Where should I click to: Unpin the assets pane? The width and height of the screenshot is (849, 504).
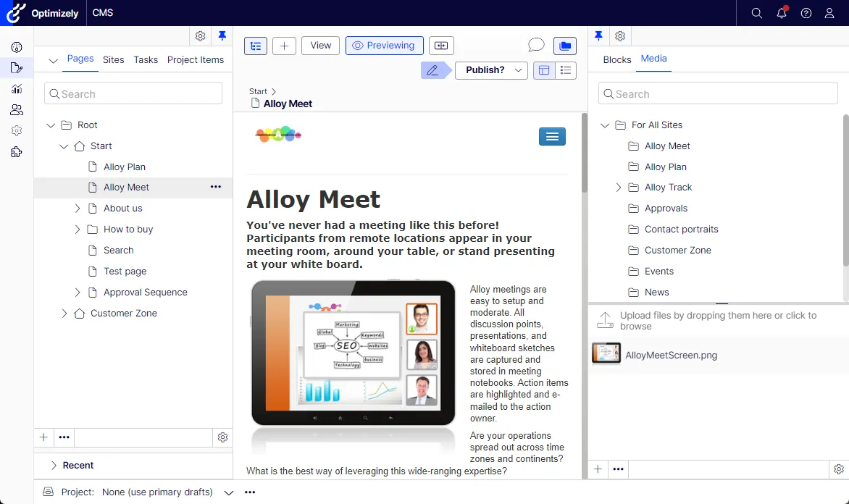pyautogui.click(x=598, y=36)
